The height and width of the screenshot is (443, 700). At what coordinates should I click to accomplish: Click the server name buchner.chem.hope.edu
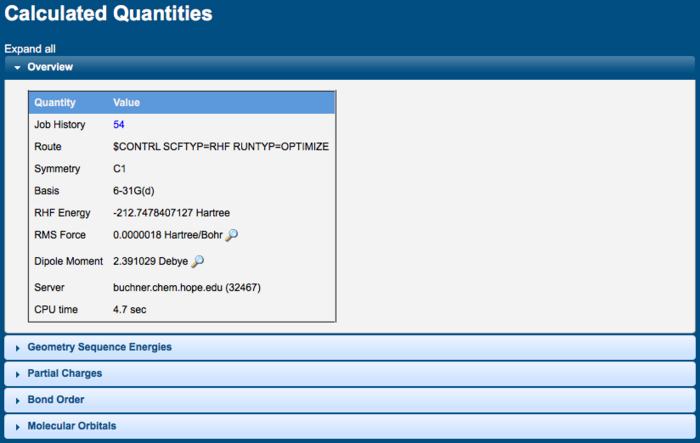click(x=174, y=287)
